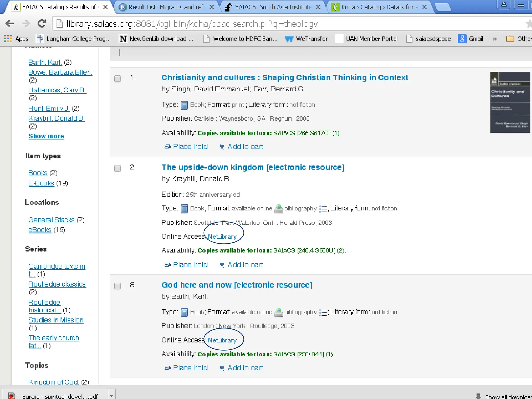
Task: Click Add to cart for God here and now
Action: [x=245, y=368]
